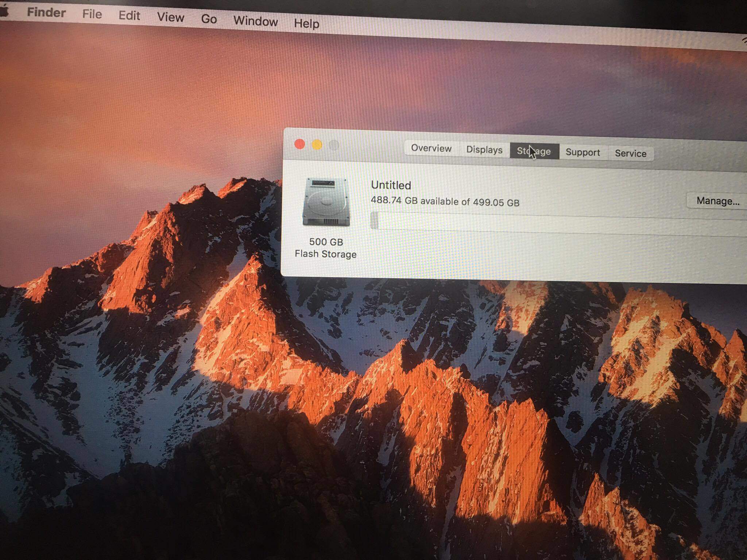Open the View menu
The height and width of the screenshot is (560, 747).
pos(170,17)
